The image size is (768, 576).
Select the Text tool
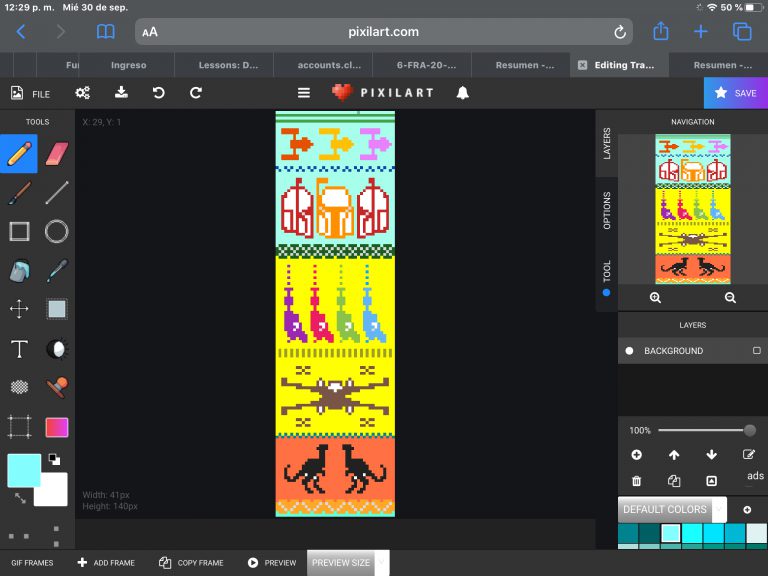pos(19,348)
